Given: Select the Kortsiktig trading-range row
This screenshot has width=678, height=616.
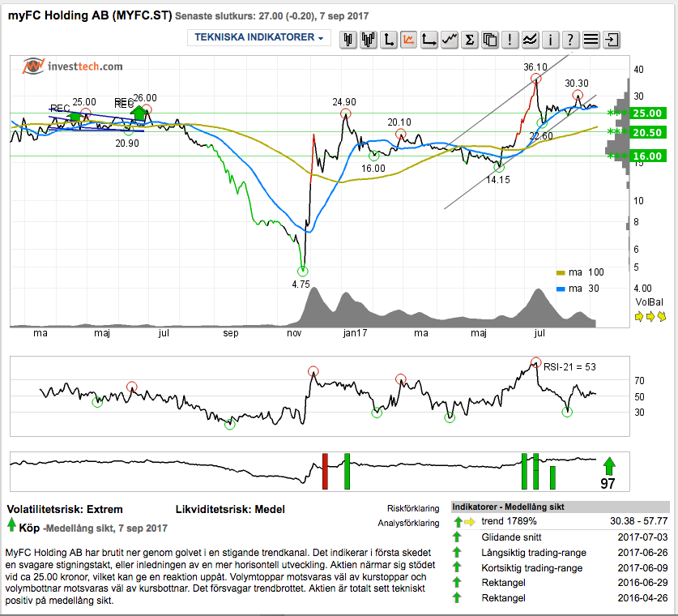Looking at the screenshot, I should (x=561, y=568).
